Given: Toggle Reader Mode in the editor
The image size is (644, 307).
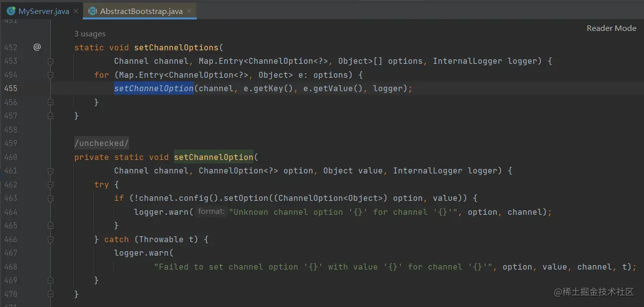Looking at the screenshot, I should (611, 28).
